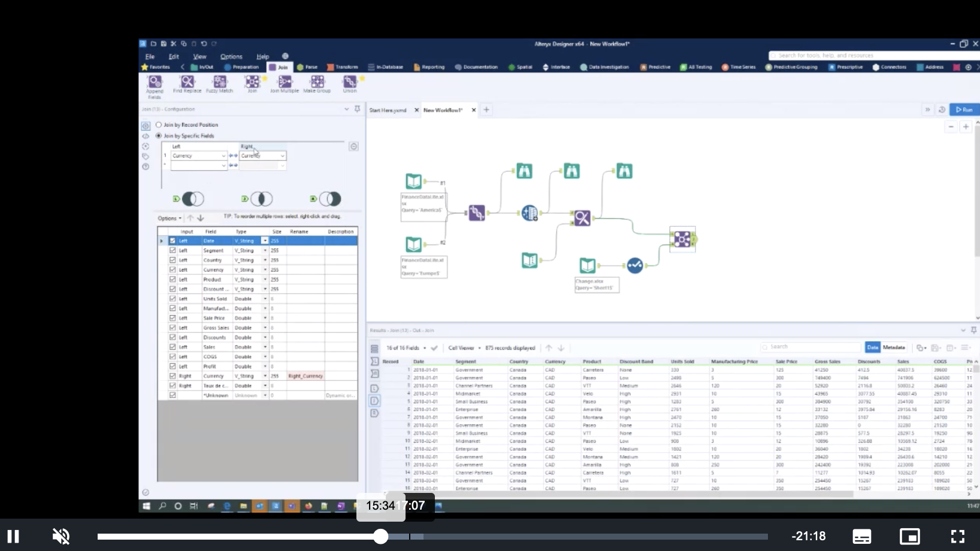Click the search field in the Results pane
This screenshot has width=980, height=551.
point(809,347)
